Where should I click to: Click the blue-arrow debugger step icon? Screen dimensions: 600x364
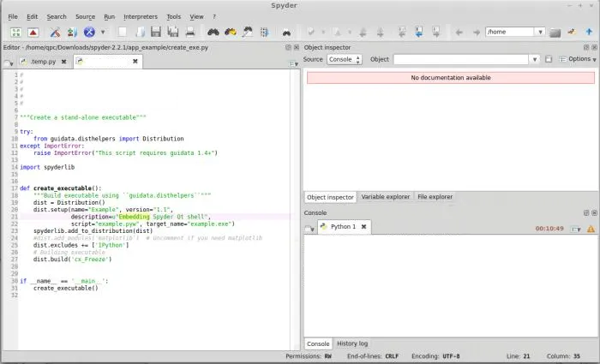tap(419, 33)
